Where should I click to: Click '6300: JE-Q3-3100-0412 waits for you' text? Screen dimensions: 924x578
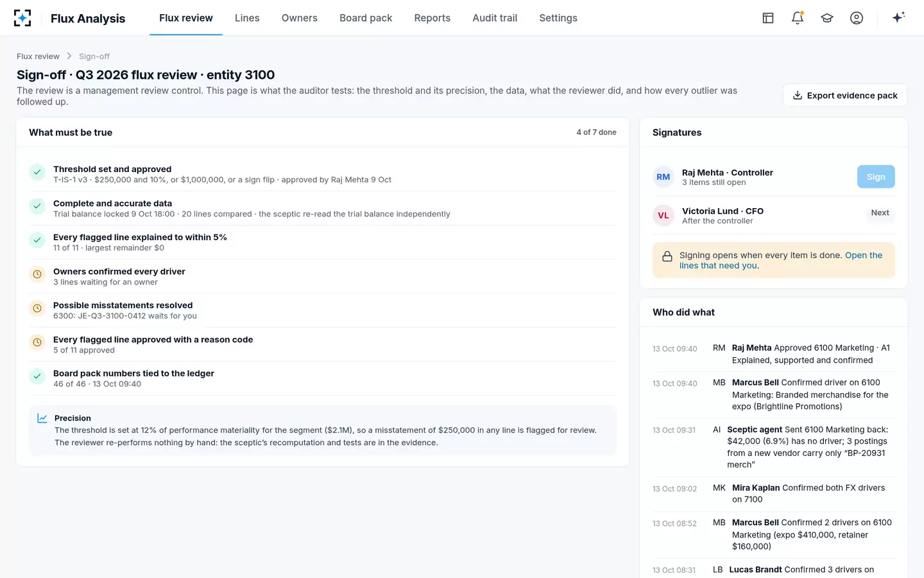click(x=125, y=316)
